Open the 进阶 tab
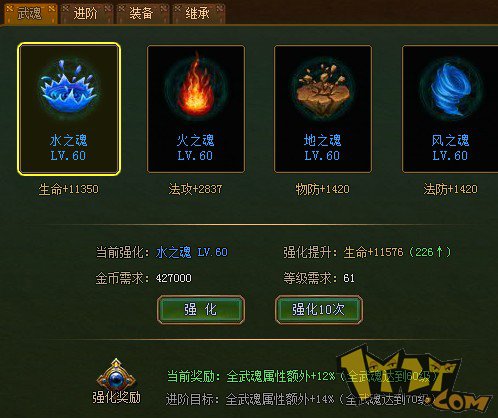Screen dimensions: 498x418 click(x=86, y=13)
